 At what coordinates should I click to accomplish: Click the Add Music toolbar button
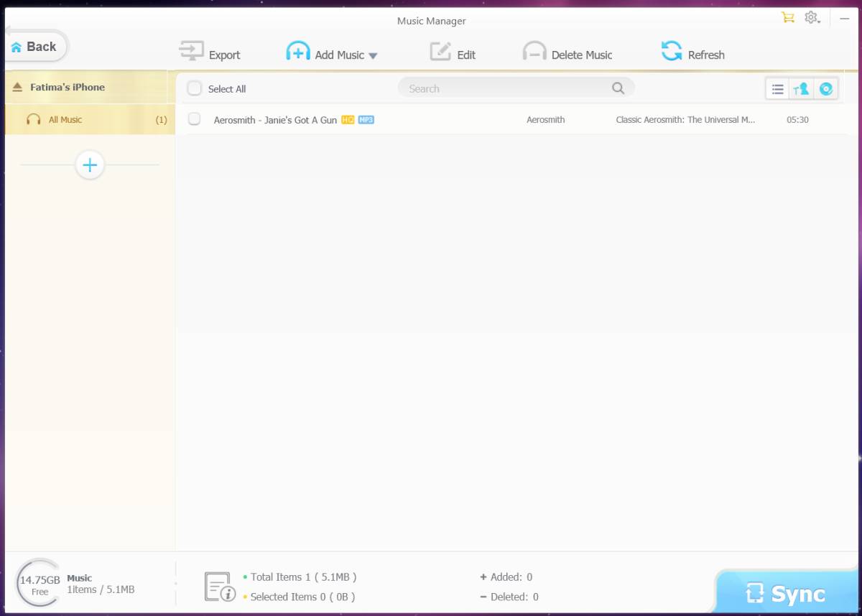pyautogui.click(x=325, y=52)
